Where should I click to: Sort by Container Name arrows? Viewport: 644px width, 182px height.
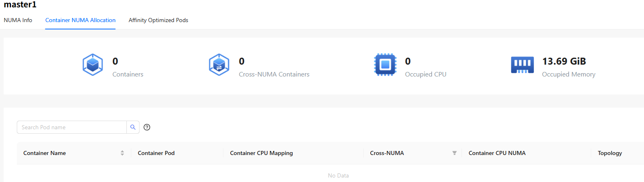122,153
